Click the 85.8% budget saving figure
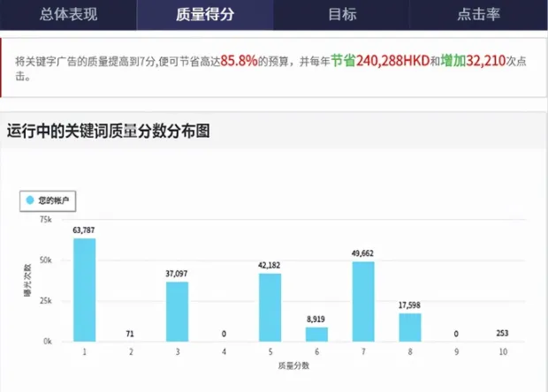 pos(239,61)
